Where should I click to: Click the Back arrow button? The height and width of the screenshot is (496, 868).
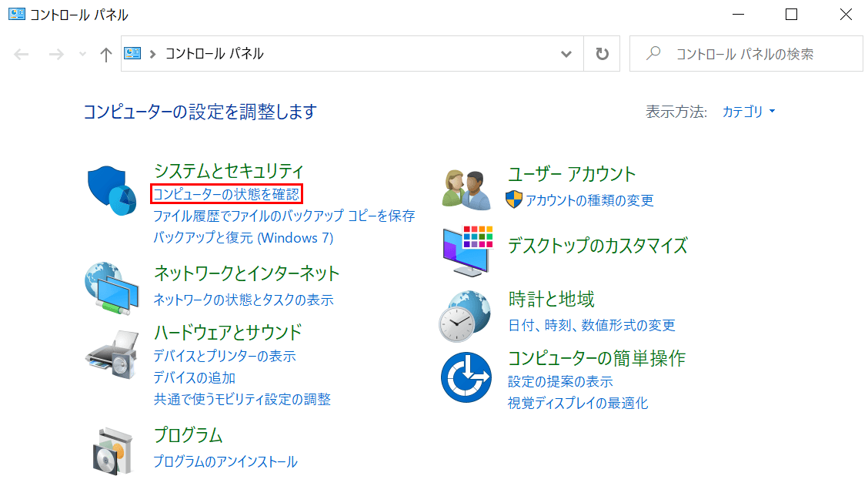[21, 54]
